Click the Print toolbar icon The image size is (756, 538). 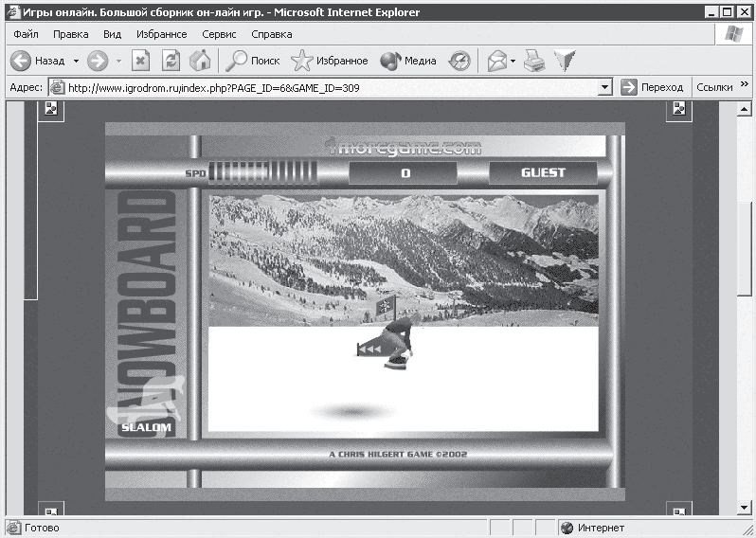click(x=535, y=61)
